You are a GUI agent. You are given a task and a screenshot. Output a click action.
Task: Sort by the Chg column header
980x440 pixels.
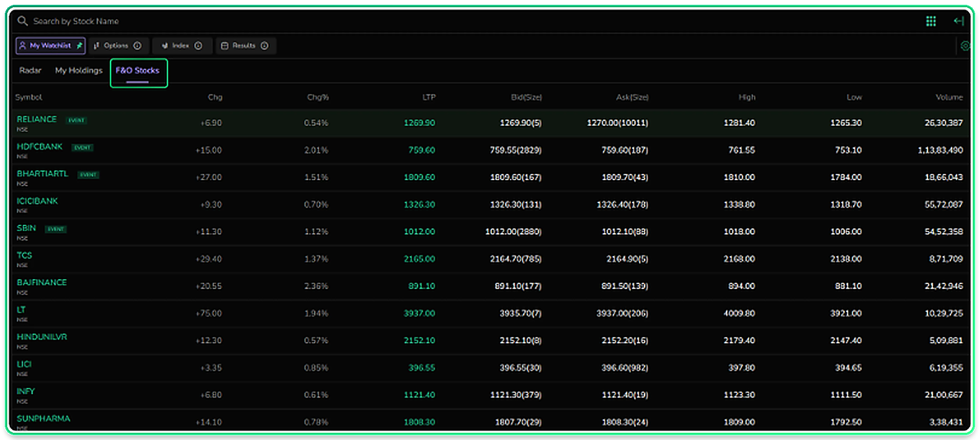point(215,97)
